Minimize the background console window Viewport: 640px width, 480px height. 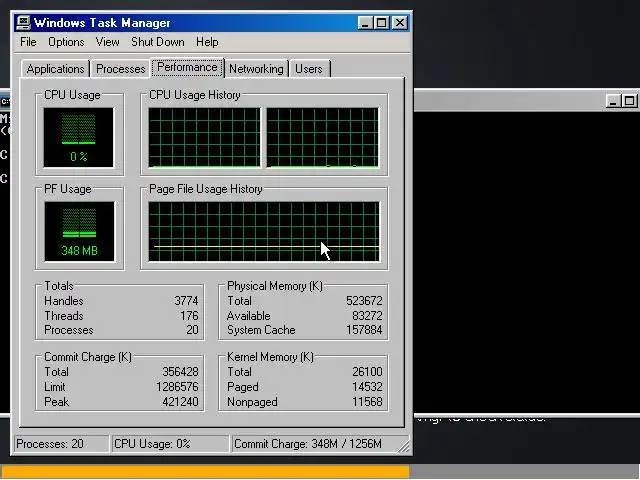coord(612,101)
